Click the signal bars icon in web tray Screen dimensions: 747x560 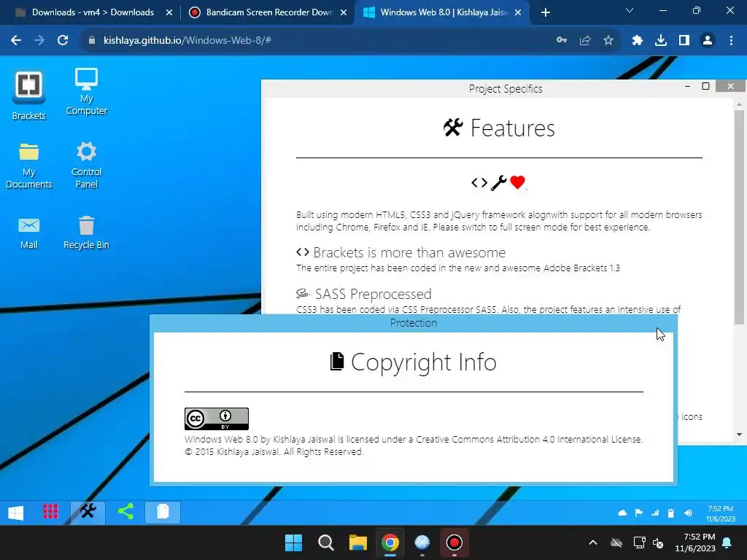(x=655, y=513)
